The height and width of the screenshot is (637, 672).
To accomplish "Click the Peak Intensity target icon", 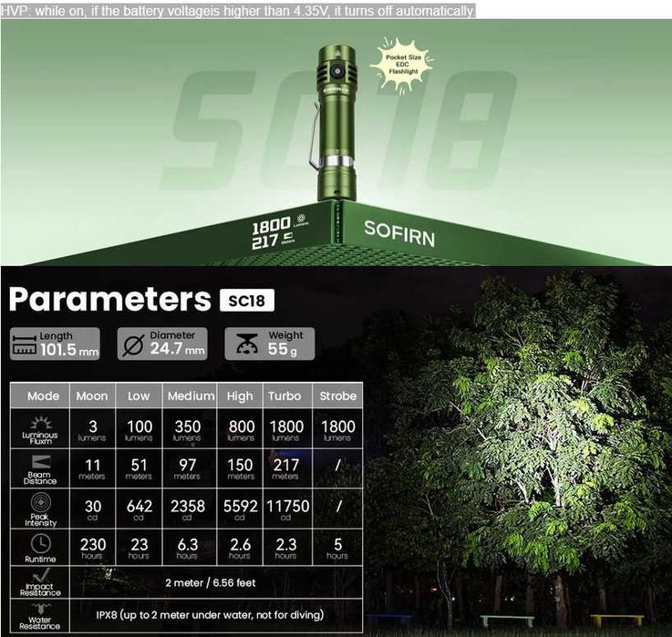I will pos(41,501).
